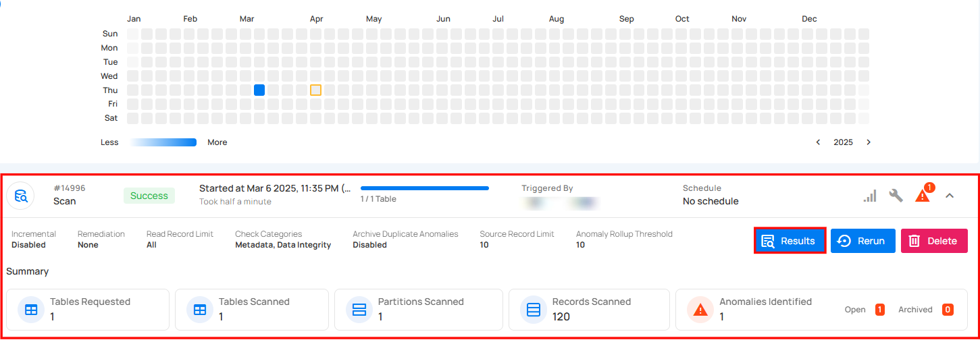Image resolution: width=980 pixels, height=340 pixels.
Task: Click the Less-More color gradient legend
Action: 163,142
